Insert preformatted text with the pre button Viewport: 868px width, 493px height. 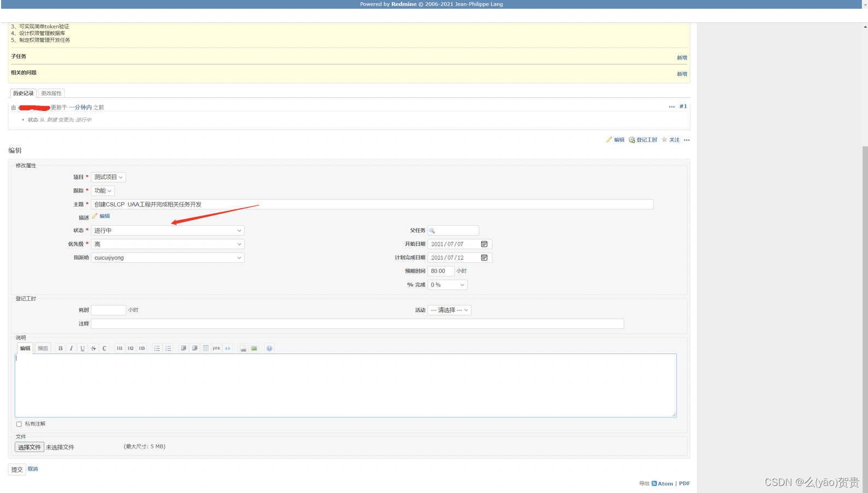point(216,348)
